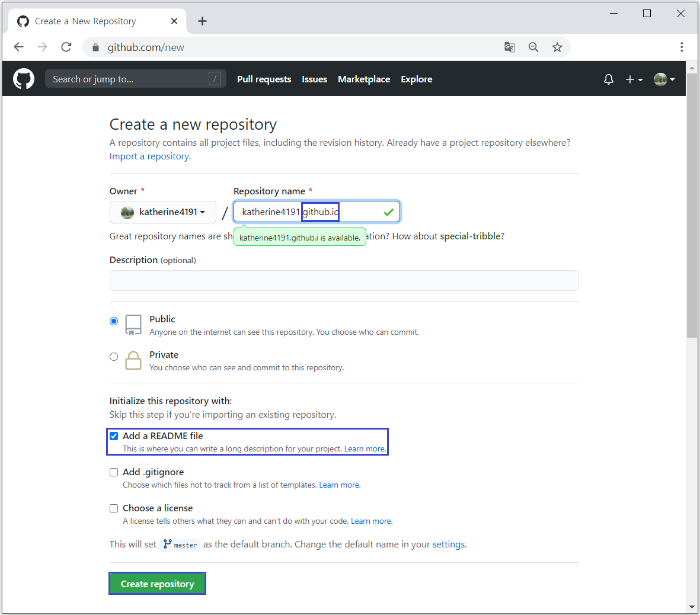Go to Pull requests
Viewport: 700px width, 615px height.
(264, 79)
